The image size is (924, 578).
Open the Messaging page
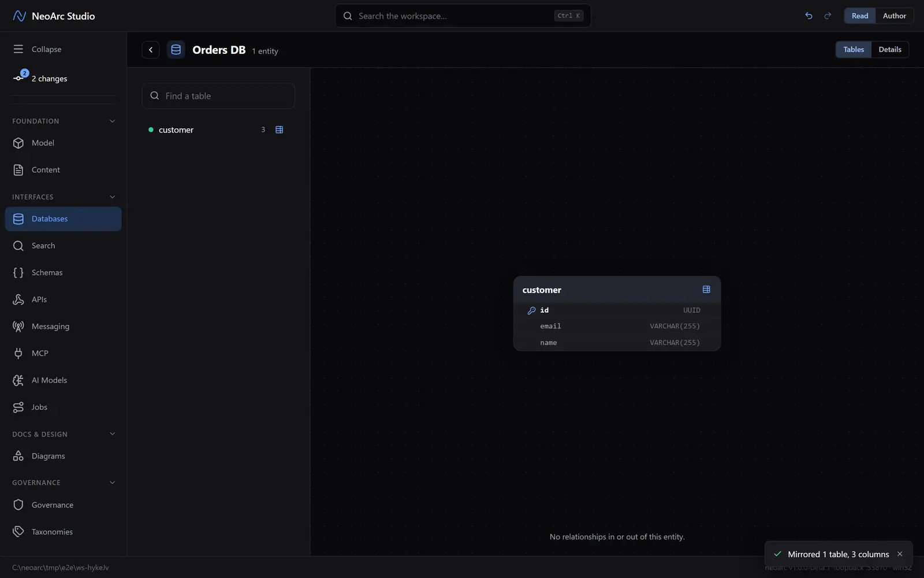point(64,327)
